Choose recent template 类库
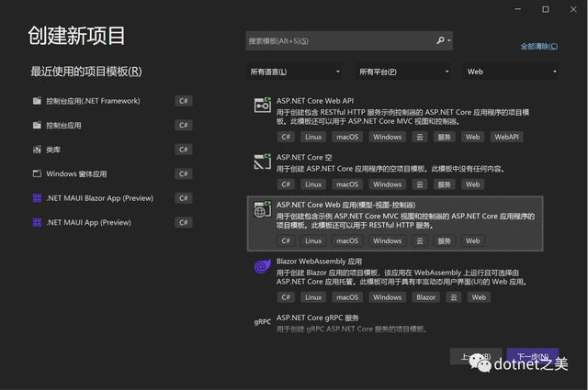The height and width of the screenshot is (390, 588). pyautogui.click(x=112, y=150)
